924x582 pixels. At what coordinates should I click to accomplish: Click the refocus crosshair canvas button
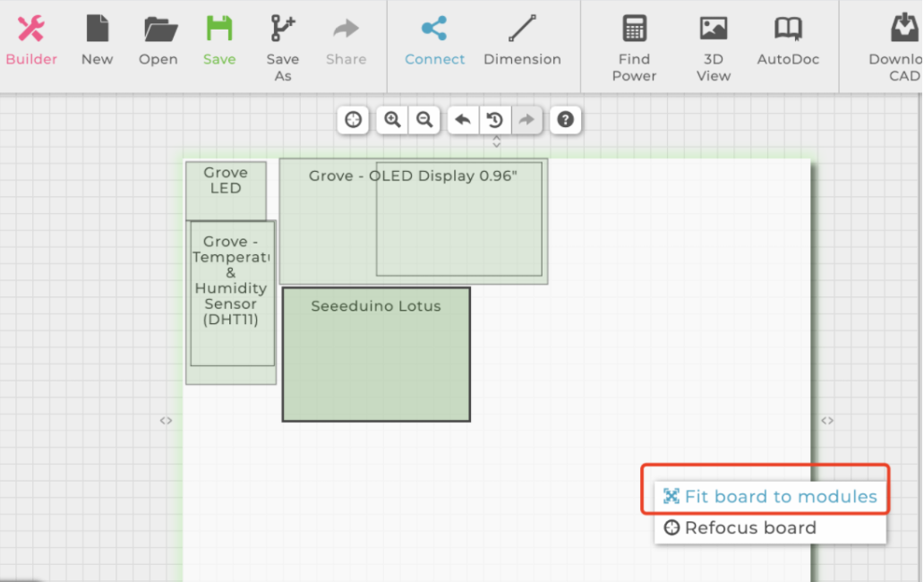[x=353, y=120]
